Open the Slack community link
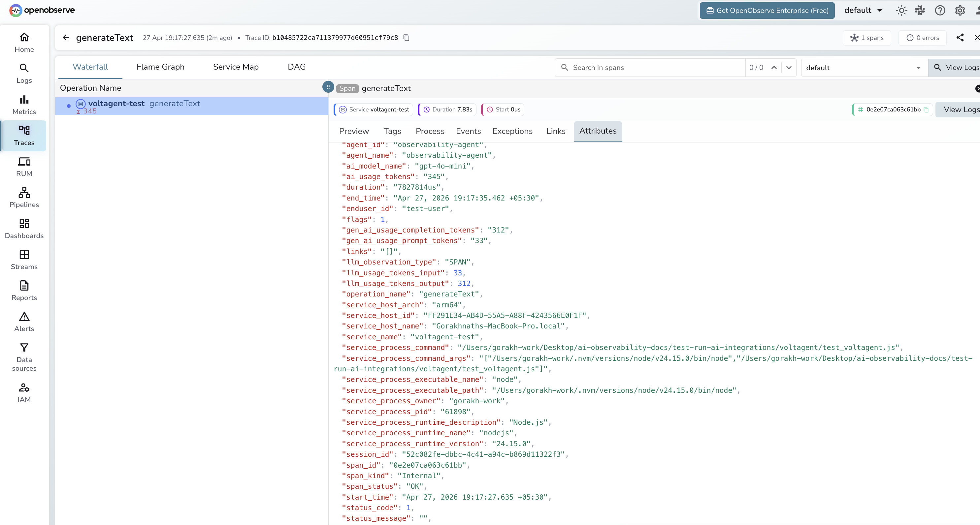The width and height of the screenshot is (980, 525). click(920, 10)
